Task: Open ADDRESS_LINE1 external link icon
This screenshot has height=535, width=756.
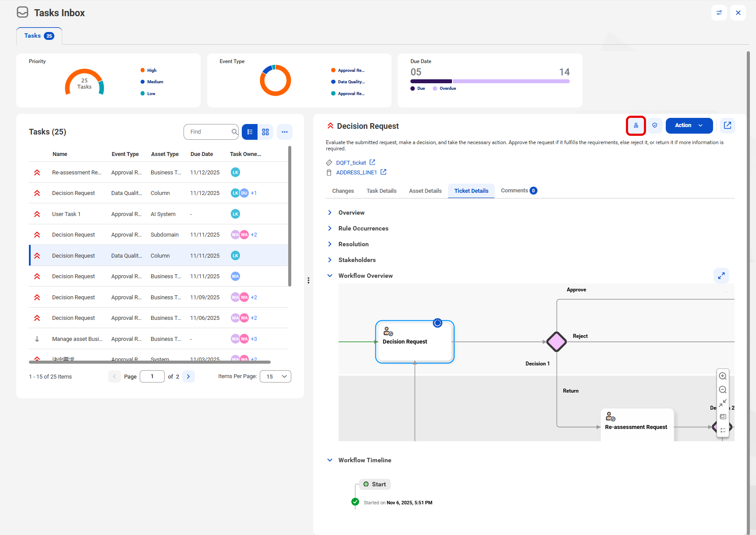Action: 383,172
